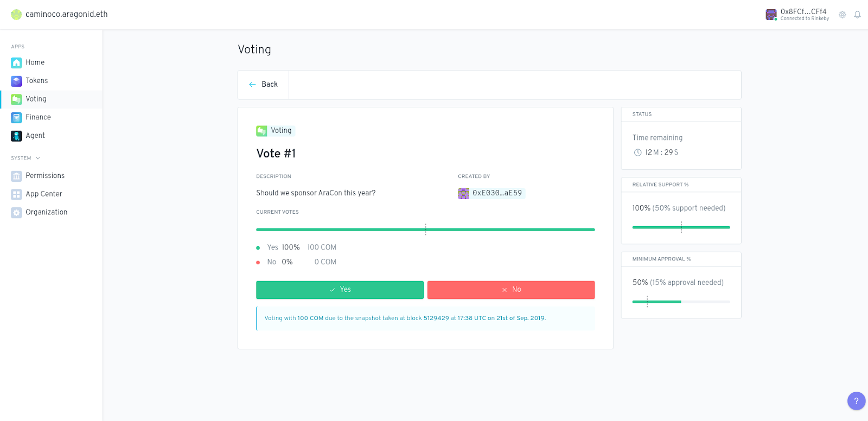Vote No on Vote #1
Image resolution: width=868 pixels, height=421 pixels.
pos(511,290)
